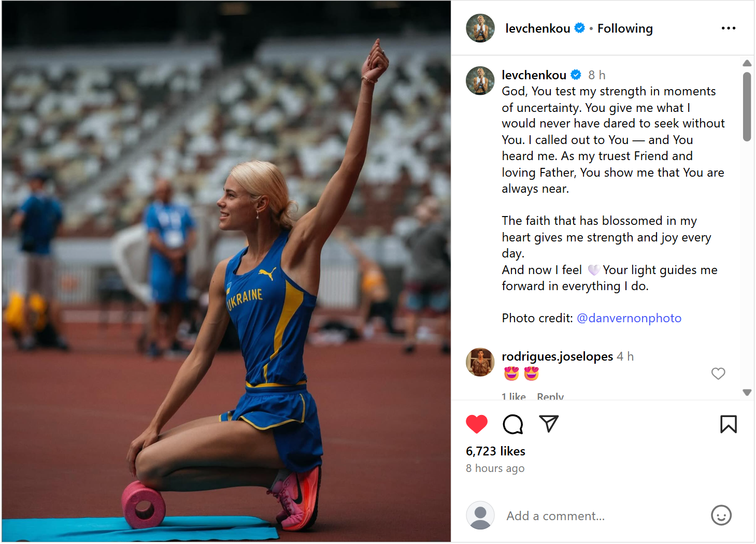
Task: Click the post photo of the athlete
Action: [226, 271]
